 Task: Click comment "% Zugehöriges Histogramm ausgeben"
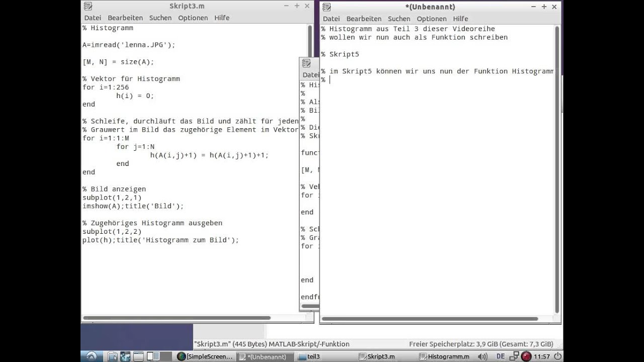[152, 223]
